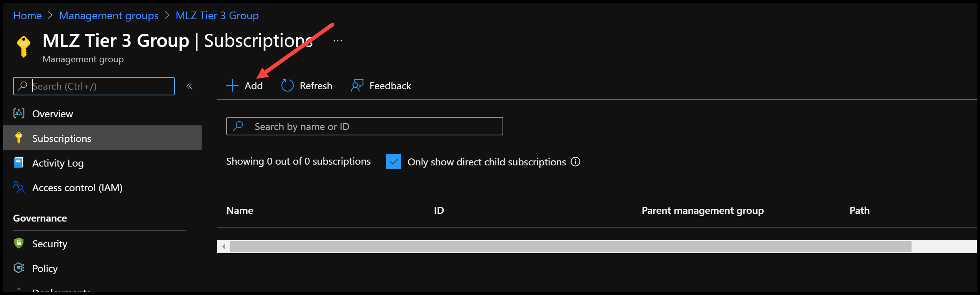Viewport: 980px width, 295px height.
Task: Open the ellipsis more options menu
Action: point(338,41)
